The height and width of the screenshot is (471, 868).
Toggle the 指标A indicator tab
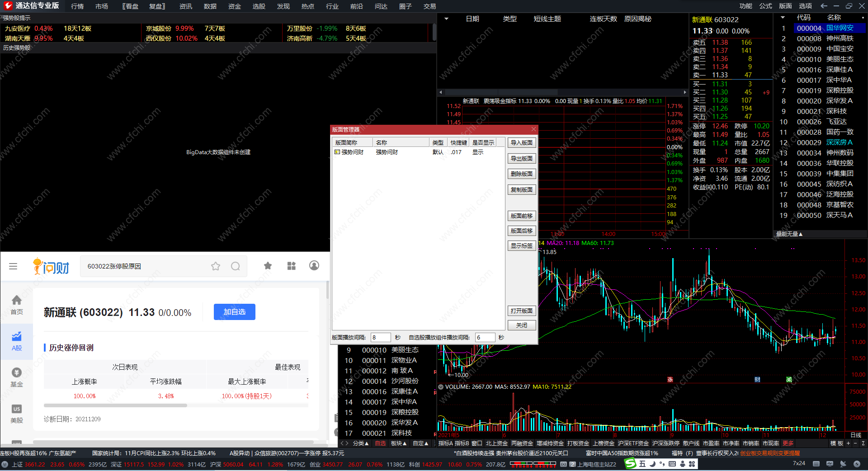[x=446, y=443]
